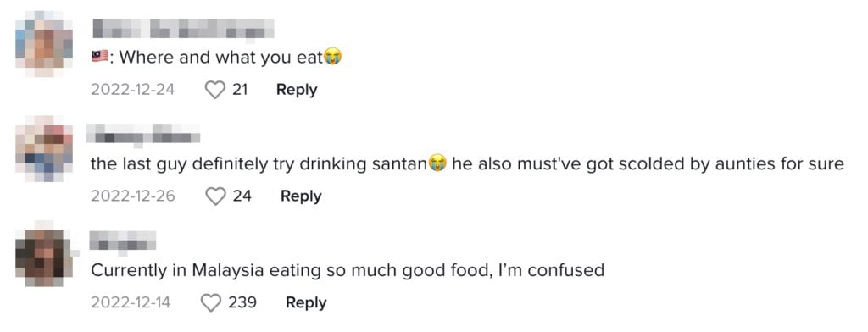Viewport: 868px width, 332px height.
Task: Select the "Currently in Malaysia eating" comment text
Action: [347, 270]
